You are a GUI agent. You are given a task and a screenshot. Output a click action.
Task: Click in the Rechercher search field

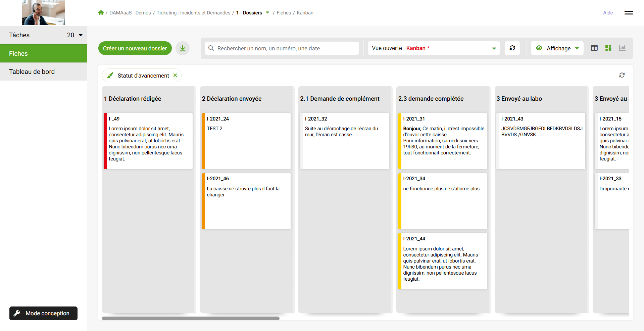coord(285,48)
